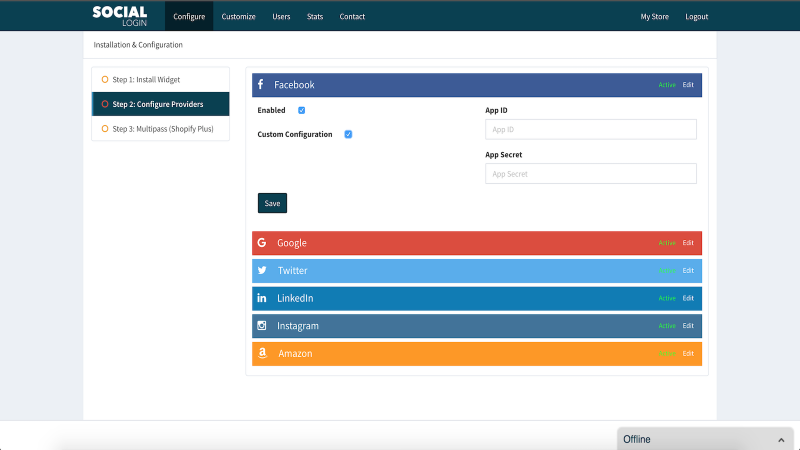Go to the Users tab
Image resolution: width=800 pixels, height=450 pixels.
[281, 16]
